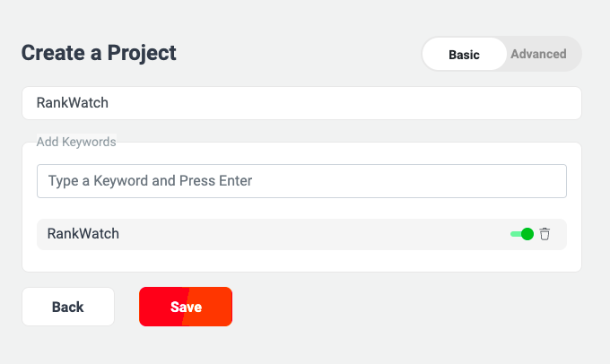Screen dimensions: 610x364
Task: Click the RankWatch keyword text in the list
Action: (x=83, y=234)
